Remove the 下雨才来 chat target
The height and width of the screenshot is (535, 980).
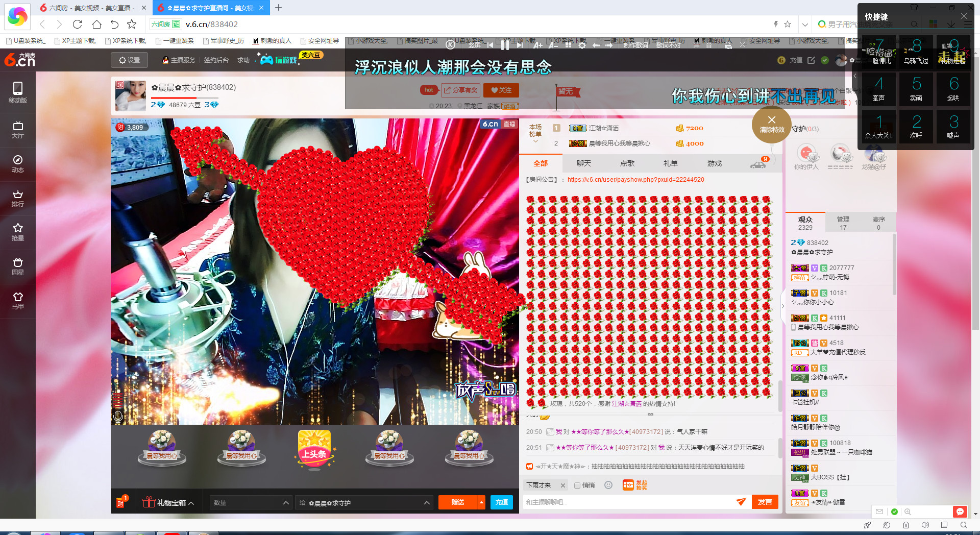563,485
